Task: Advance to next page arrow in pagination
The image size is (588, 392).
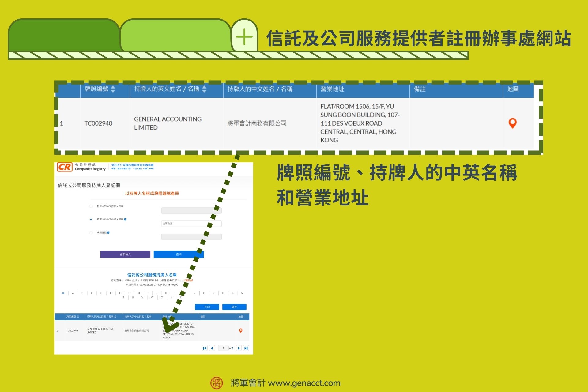Action: click(239, 348)
